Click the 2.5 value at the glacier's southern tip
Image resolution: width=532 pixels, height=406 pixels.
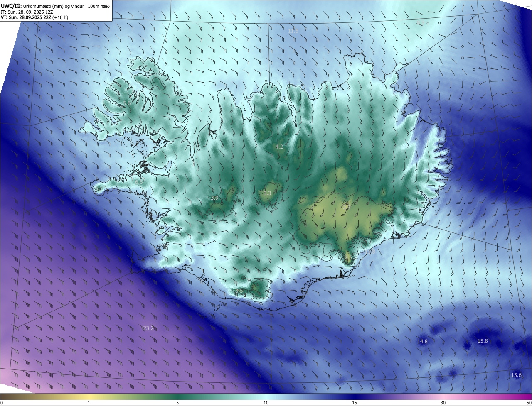click(348, 257)
